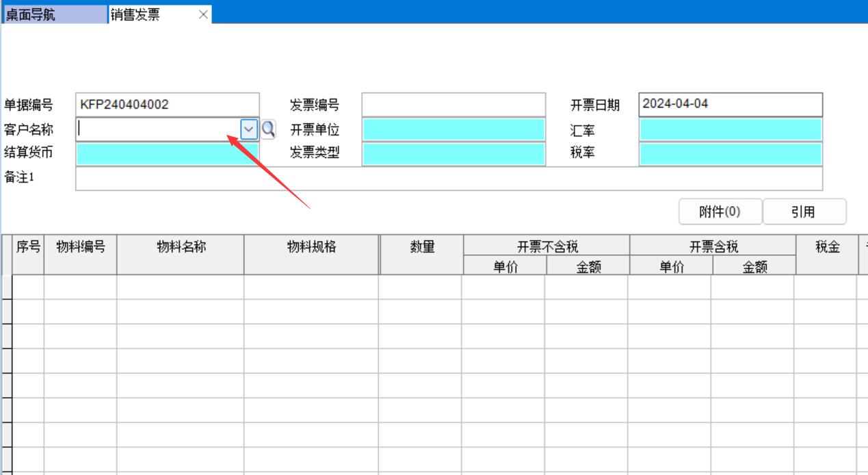Click the 开票日期 date field
Image resolution: width=868 pixels, height=475 pixels.
(x=730, y=105)
